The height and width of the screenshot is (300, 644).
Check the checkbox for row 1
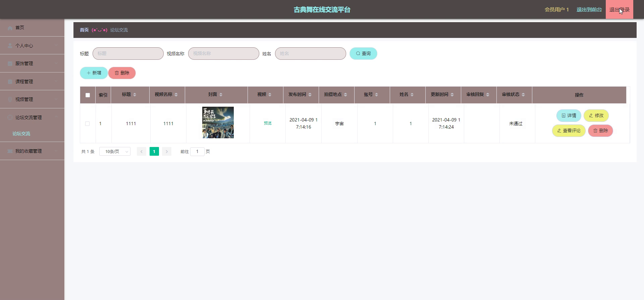(x=87, y=123)
